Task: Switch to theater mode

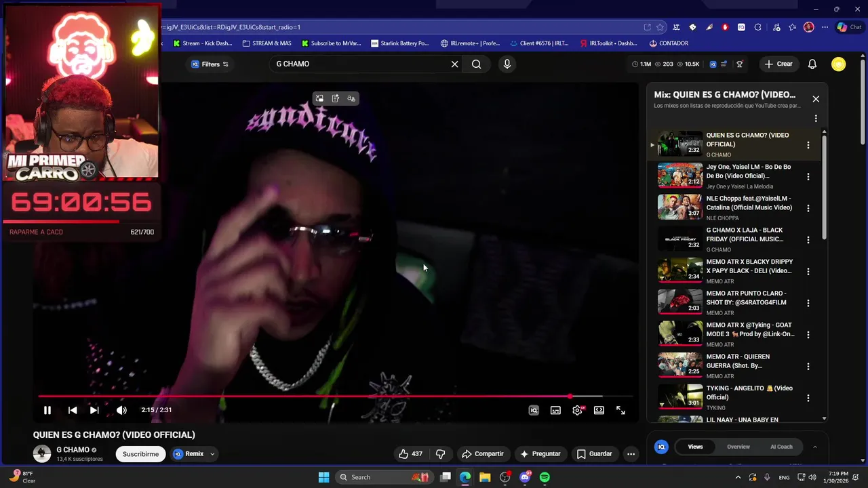Action: click(x=599, y=410)
